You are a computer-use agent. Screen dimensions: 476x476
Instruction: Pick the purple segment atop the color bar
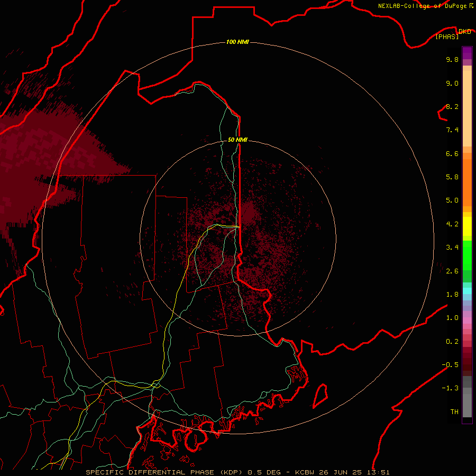point(467,53)
